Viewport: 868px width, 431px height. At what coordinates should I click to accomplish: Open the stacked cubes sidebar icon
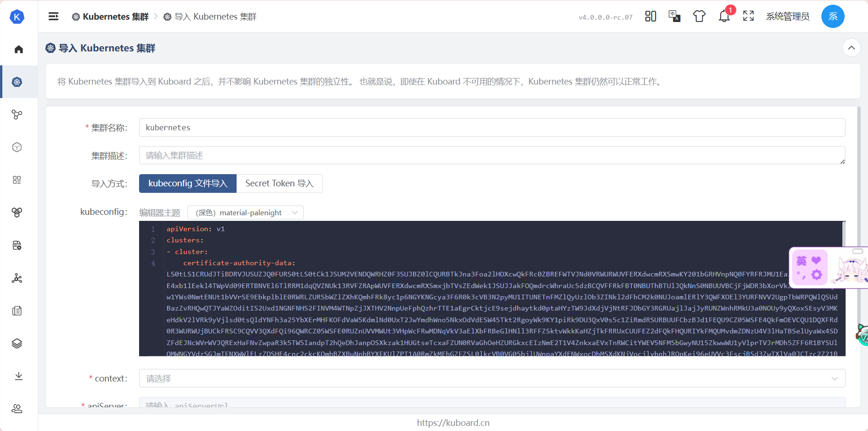(x=17, y=212)
